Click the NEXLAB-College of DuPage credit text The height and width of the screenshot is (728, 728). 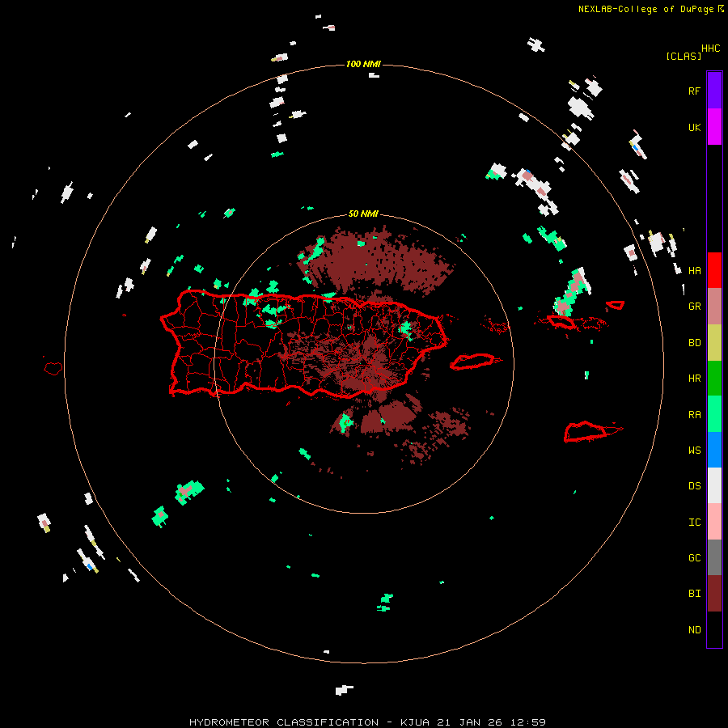[x=645, y=9]
